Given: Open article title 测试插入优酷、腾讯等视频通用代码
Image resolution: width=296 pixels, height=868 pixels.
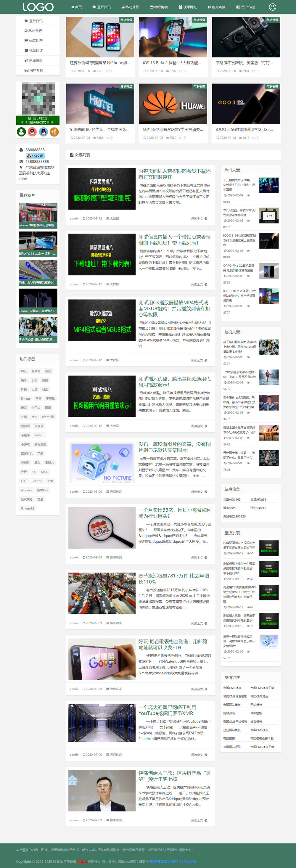Looking at the screenshot, I should [x=174, y=382].
